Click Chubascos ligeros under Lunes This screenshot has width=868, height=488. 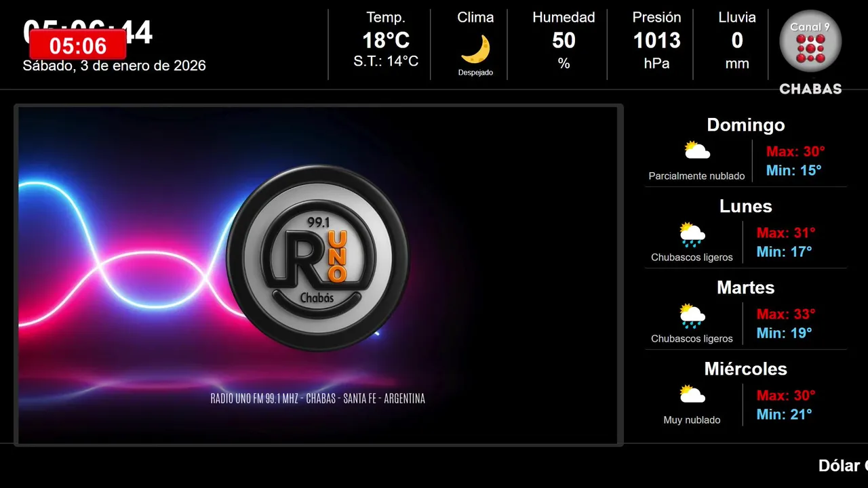coord(692,258)
